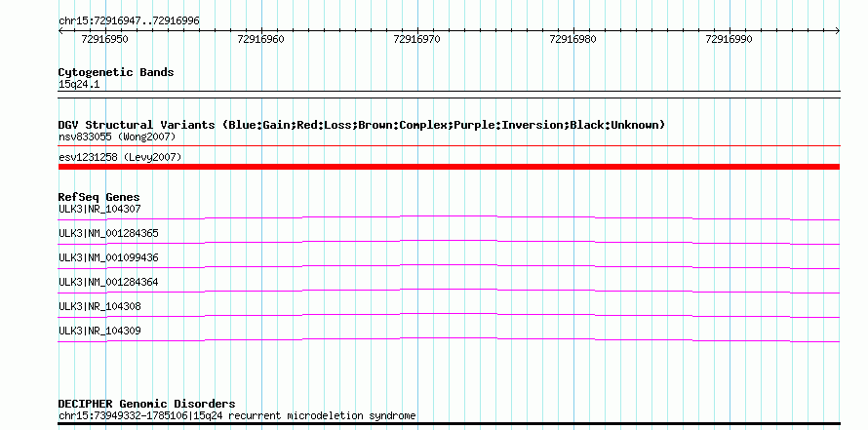
Task: Open variant esv1231258 (Levy2007) label
Action: tap(120, 158)
